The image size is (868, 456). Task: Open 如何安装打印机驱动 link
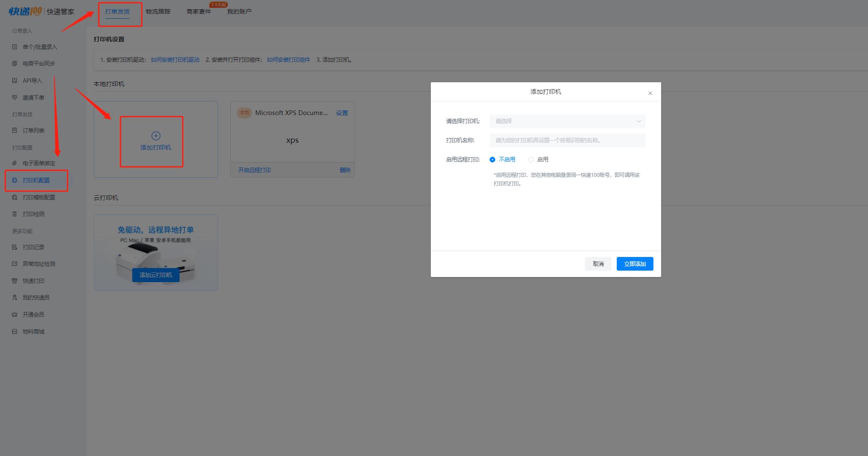tap(175, 60)
